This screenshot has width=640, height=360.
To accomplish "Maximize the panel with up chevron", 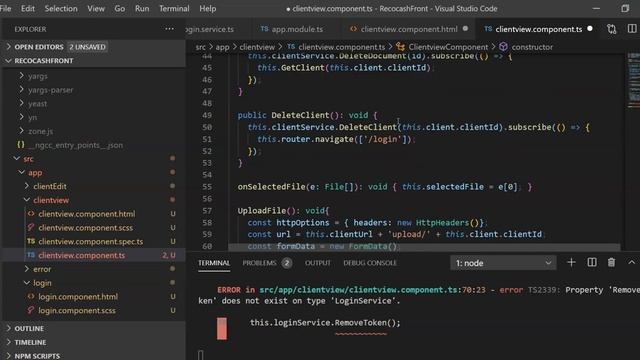I will tap(631, 263).
